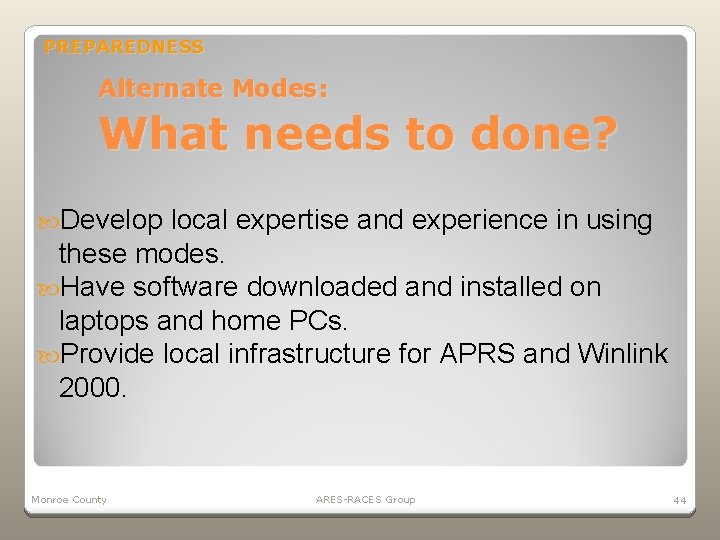This screenshot has width=720, height=540.
Task: Click the bullet ornament before 'Have software'
Action: [48, 290]
